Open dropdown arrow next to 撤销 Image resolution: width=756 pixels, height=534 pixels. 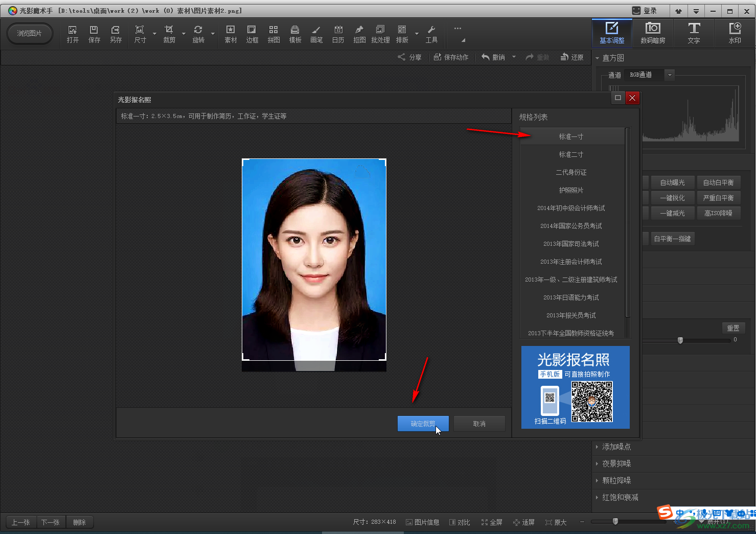[514, 57]
